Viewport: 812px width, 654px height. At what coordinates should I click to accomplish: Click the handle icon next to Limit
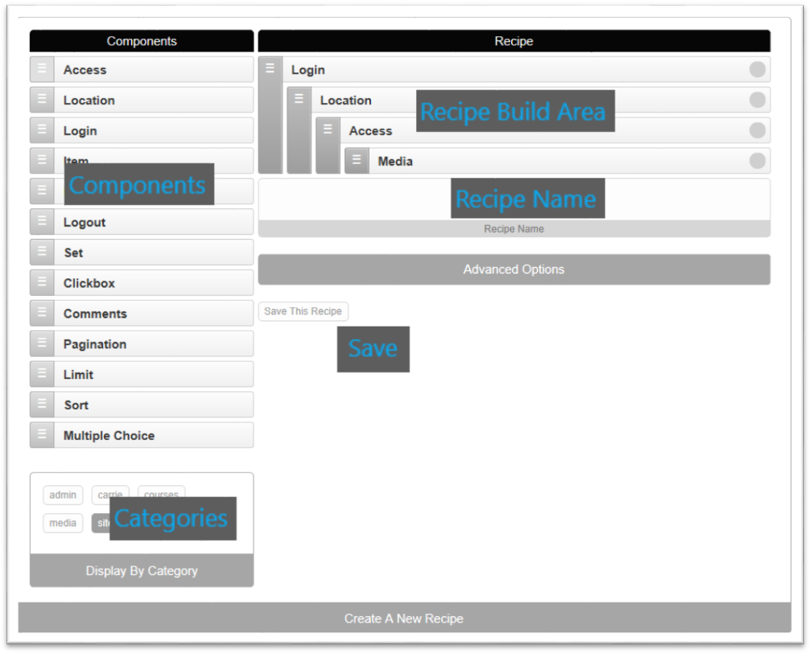(42, 374)
